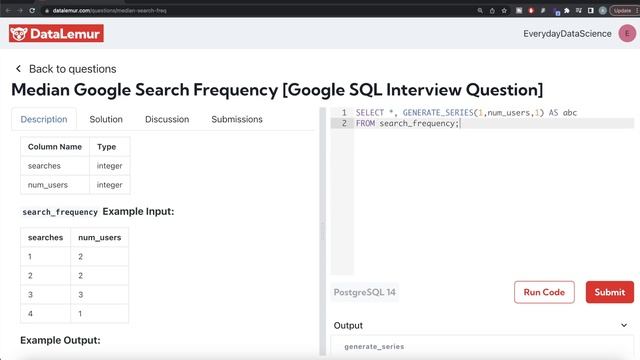
Task: Open the PostgreSQL 14 selector
Action: pos(364,292)
